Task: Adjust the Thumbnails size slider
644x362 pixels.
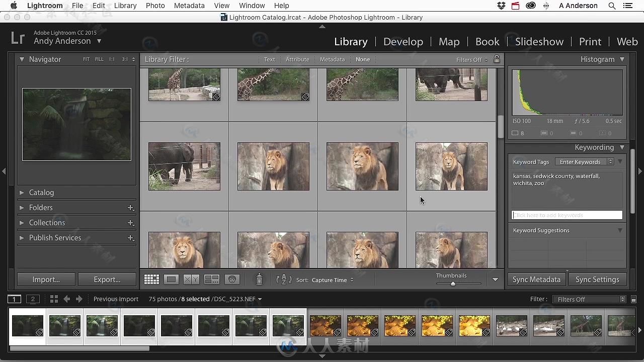Action: coord(453,284)
